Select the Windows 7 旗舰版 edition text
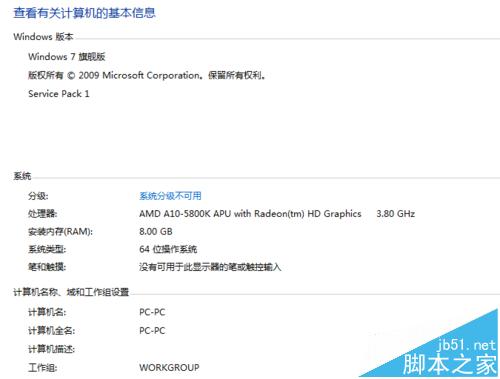 pyautogui.click(x=67, y=57)
